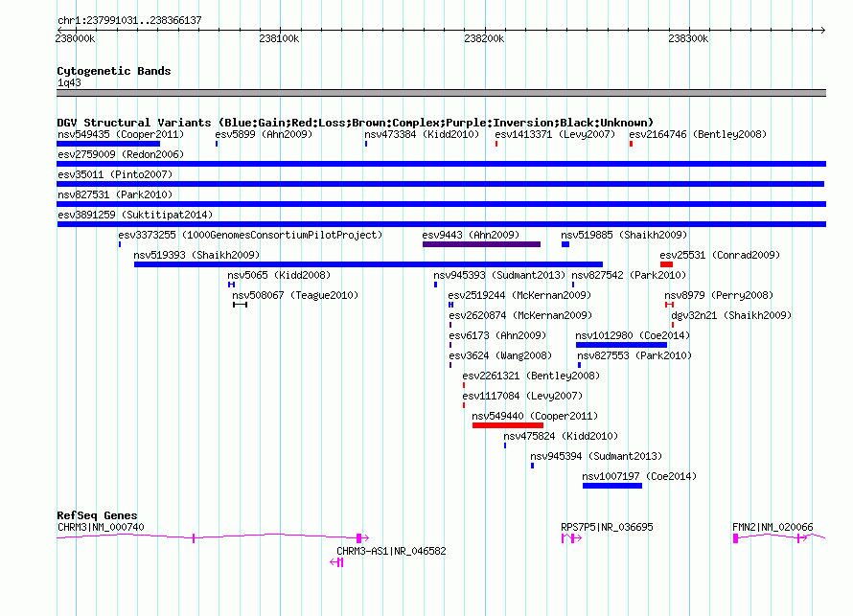
Task: Select dgv32n21 (Shaikh2009) variant label
Action: click(731, 315)
